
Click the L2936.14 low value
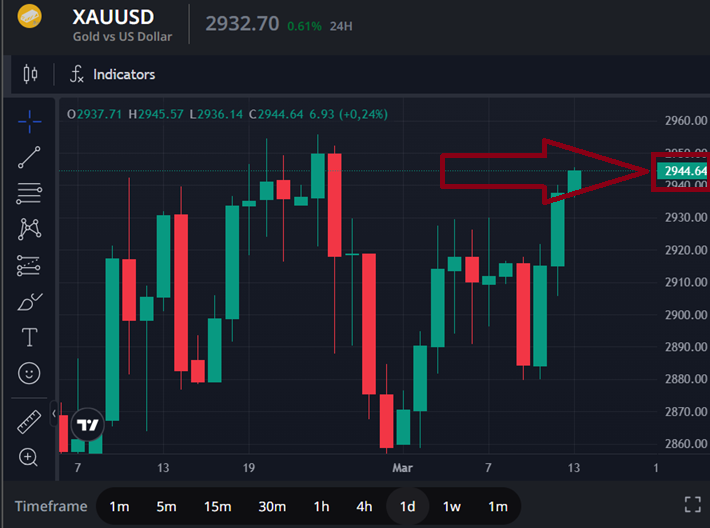[216, 114]
